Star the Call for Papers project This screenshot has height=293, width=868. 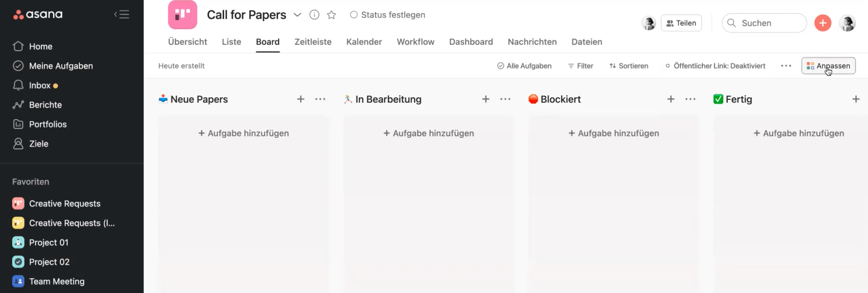(x=332, y=15)
